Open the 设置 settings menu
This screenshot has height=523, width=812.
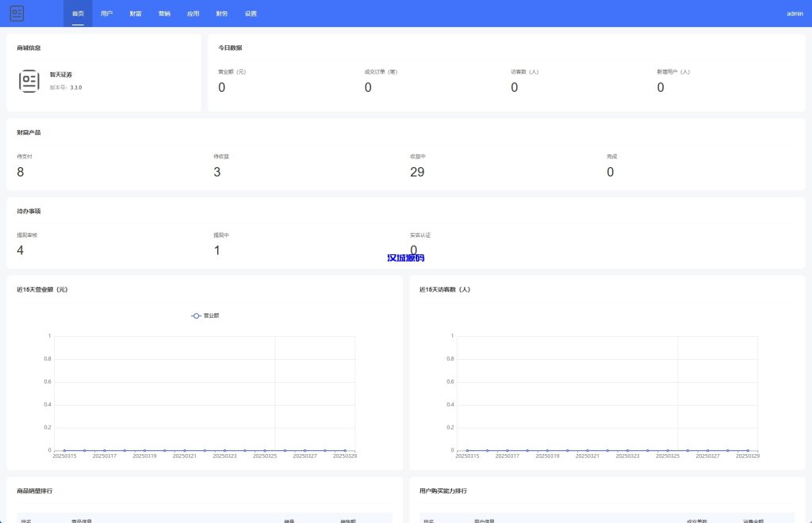coord(251,13)
